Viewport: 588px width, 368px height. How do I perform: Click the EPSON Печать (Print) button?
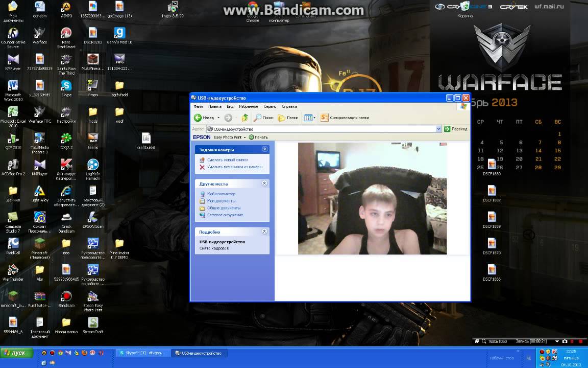click(x=258, y=137)
